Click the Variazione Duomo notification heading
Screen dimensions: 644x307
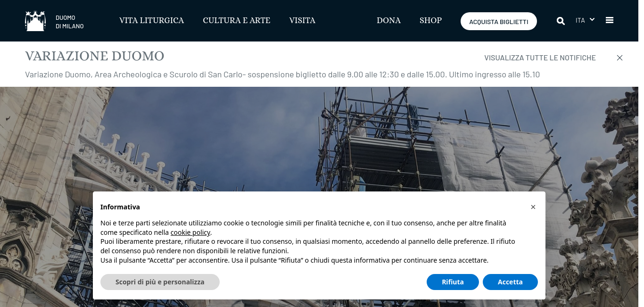tap(95, 57)
